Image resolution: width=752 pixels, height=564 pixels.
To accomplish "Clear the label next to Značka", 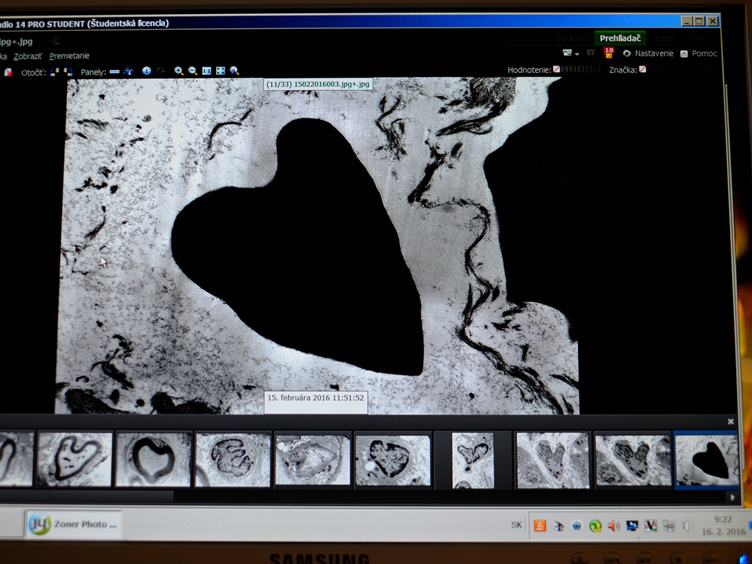I will (x=642, y=69).
